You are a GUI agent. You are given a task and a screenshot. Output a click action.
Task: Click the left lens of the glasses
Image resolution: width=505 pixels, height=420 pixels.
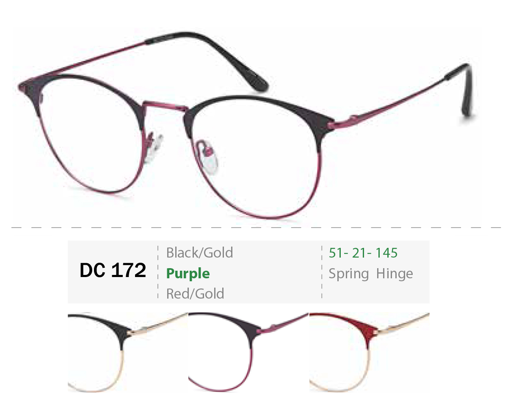[92, 134]
